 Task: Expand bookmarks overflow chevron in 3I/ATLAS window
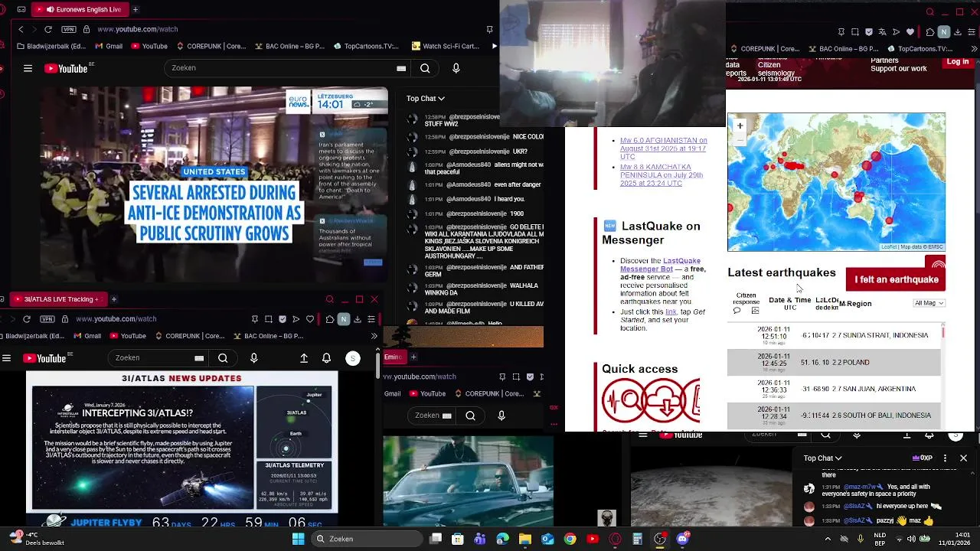(x=374, y=336)
